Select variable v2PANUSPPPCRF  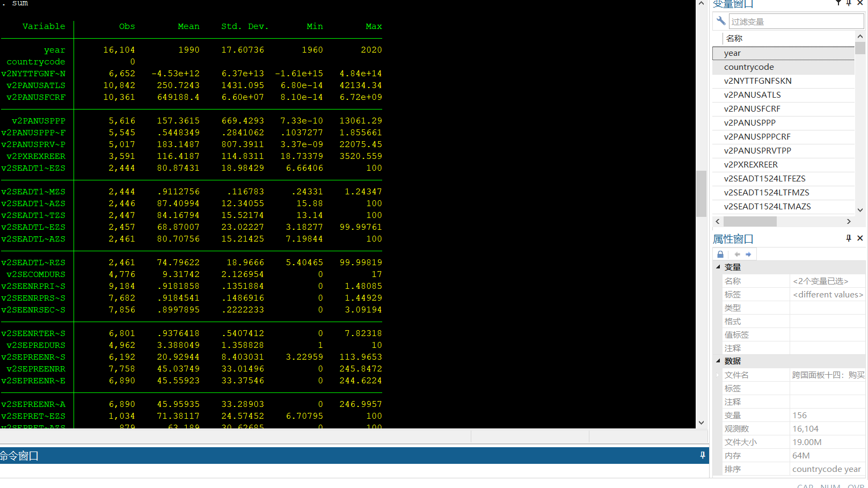click(783, 136)
